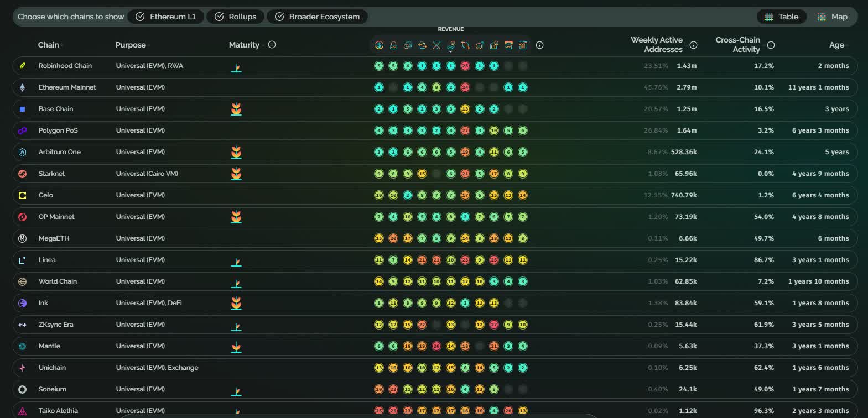Toggle the Rollups chain filter

point(235,17)
